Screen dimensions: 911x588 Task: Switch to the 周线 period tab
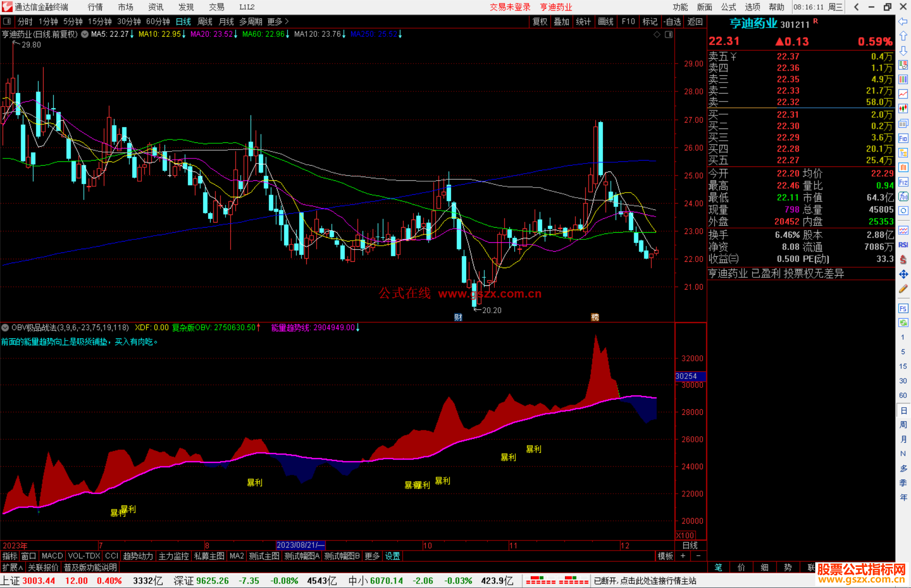pos(205,21)
